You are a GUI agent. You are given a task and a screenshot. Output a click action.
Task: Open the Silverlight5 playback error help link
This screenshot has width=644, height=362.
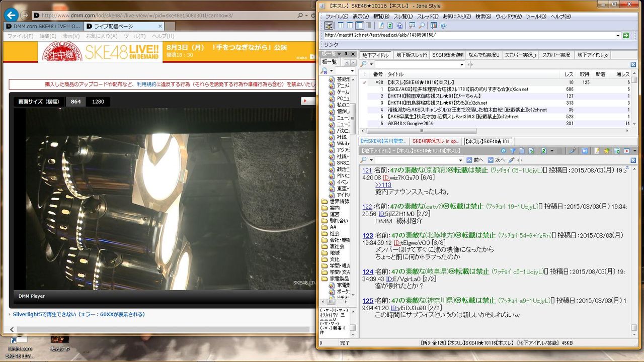pos(78,314)
